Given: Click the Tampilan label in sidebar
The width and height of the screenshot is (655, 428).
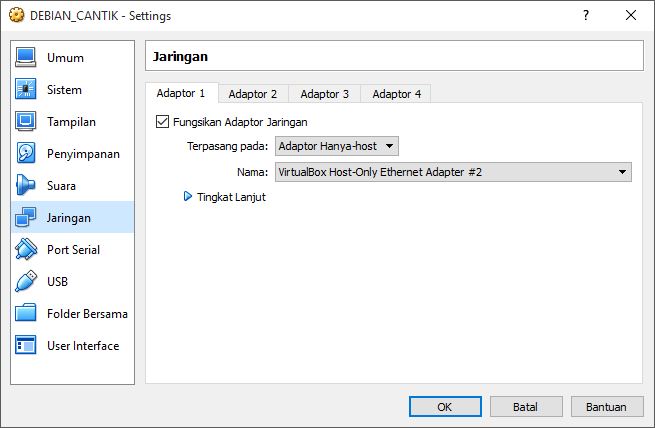Looking at the screenshot, I should point(71,122).
